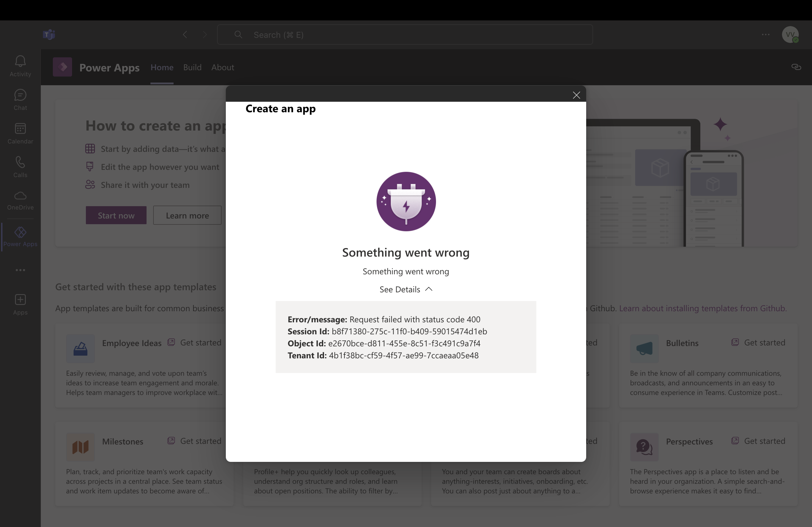The width and height of the screenshot is (812, 527).
Task: Switch to the About tab
Action: tap(223, 67)
